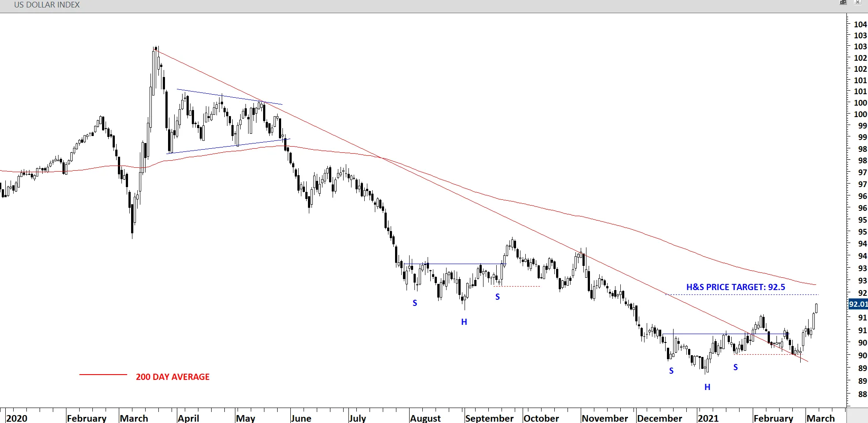Viewport: 868px width, 423px height.
Task: Click the July date axis label
Action: coord(357,418)
